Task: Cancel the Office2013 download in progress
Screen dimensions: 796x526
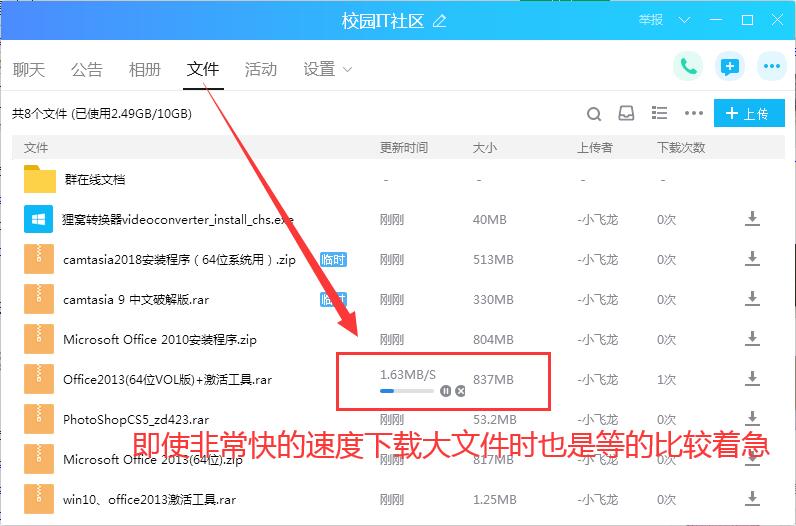Action: click(460, 391)
